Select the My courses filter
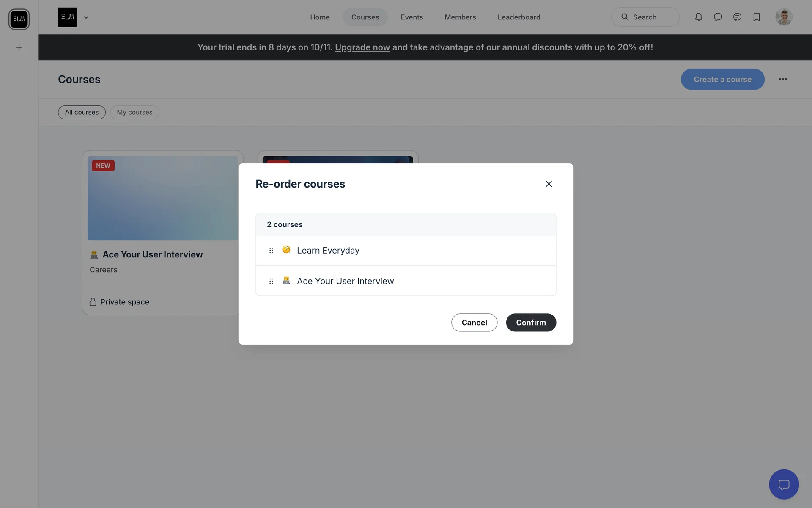Screen dimensions: 812x508 tap(134, 112)
